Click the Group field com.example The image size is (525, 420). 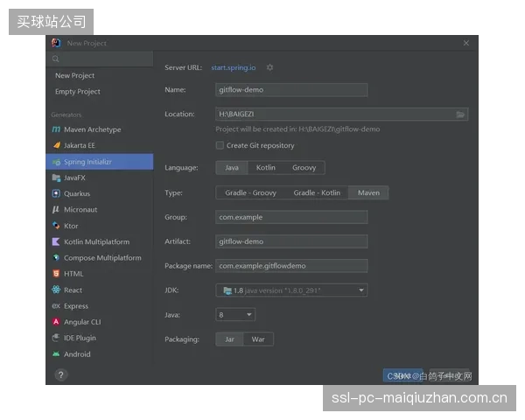point(291,217)
